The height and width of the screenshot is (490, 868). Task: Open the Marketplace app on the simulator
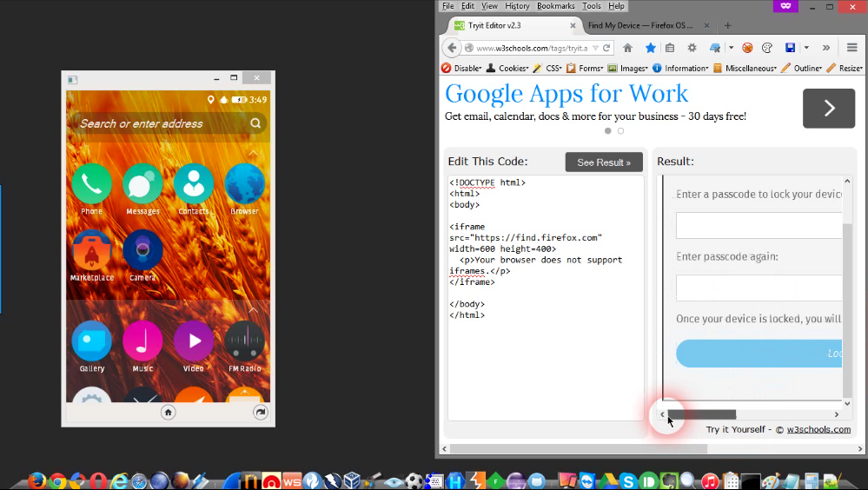point(92,249)
